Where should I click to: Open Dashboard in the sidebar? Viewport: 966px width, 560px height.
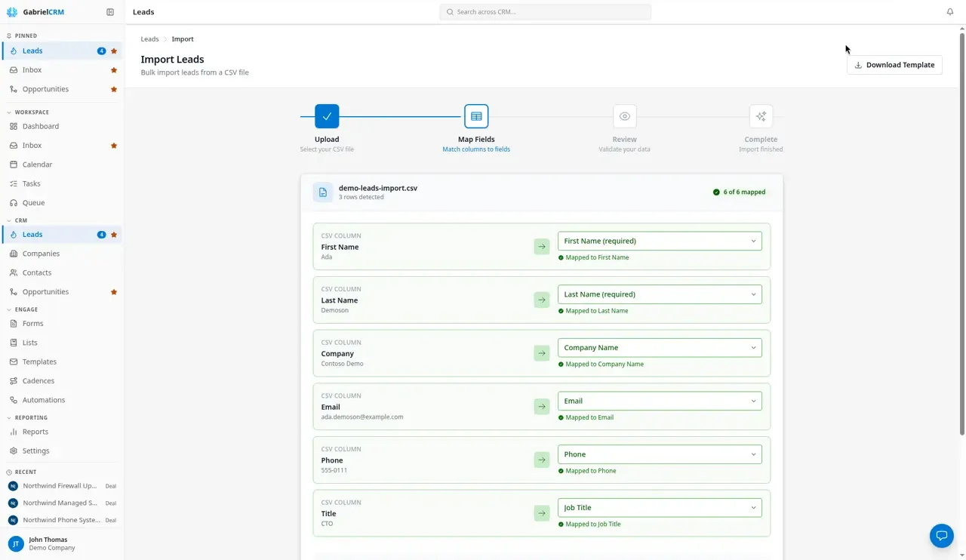(x=62, y=126)
